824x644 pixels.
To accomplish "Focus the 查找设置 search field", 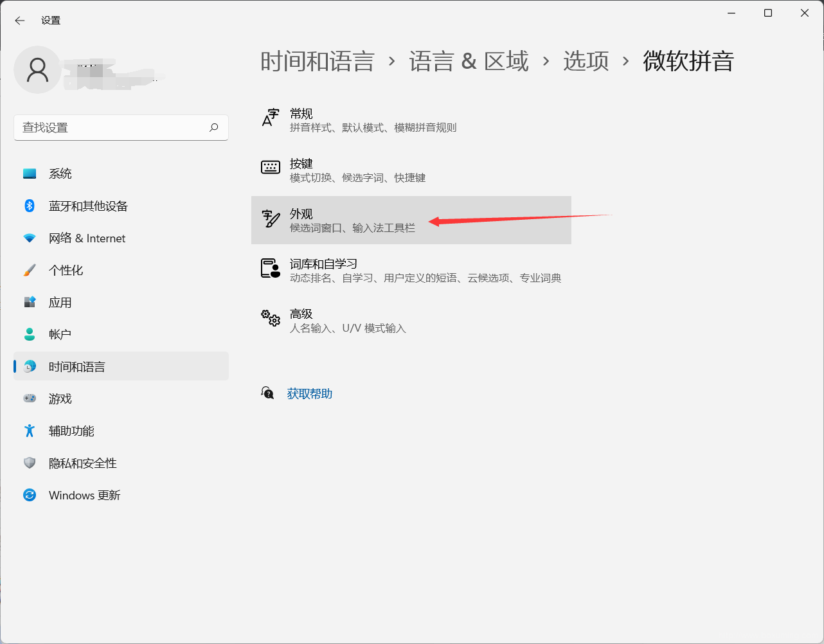I will (x=121, y=127).
